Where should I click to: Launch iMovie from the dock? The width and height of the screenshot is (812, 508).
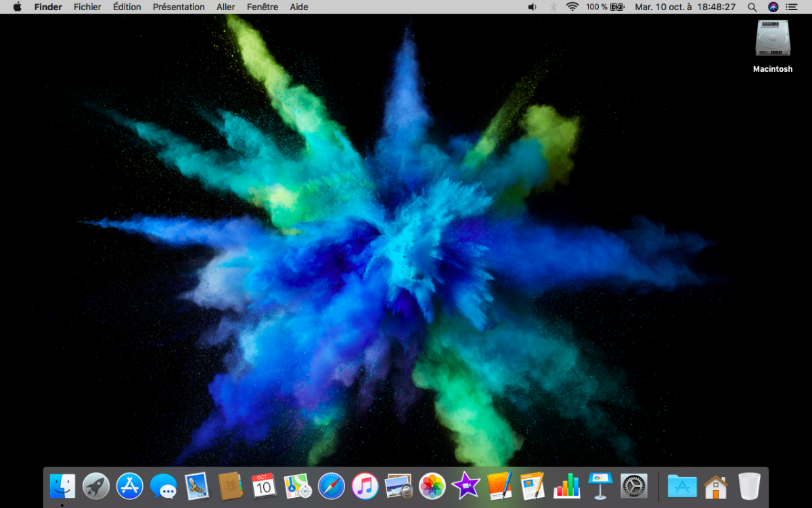coord(466,486)
